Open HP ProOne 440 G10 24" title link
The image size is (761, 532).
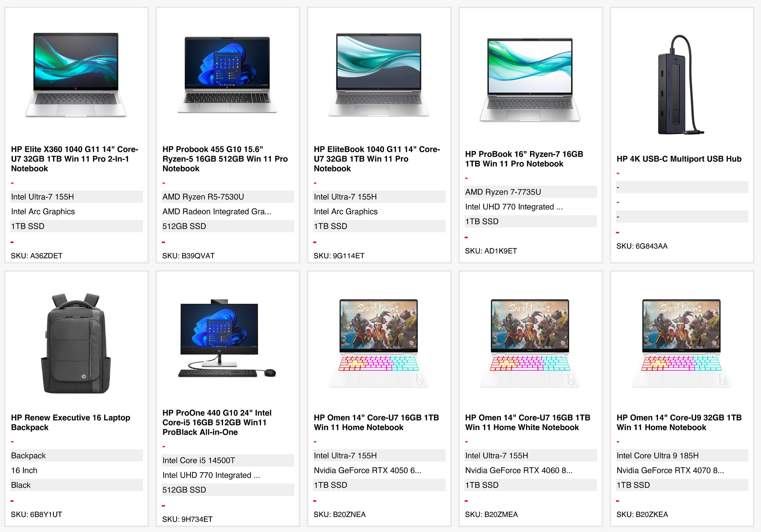[217, 422]
